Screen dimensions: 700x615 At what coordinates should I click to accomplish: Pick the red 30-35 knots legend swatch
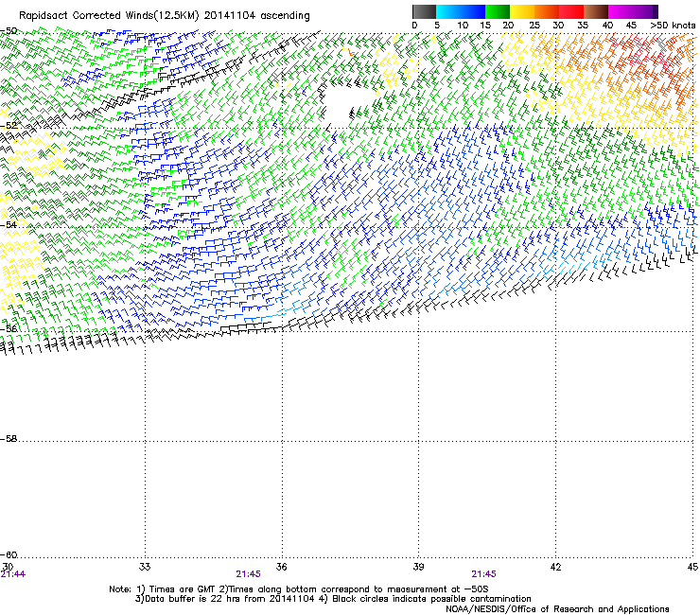pos(571,11)
